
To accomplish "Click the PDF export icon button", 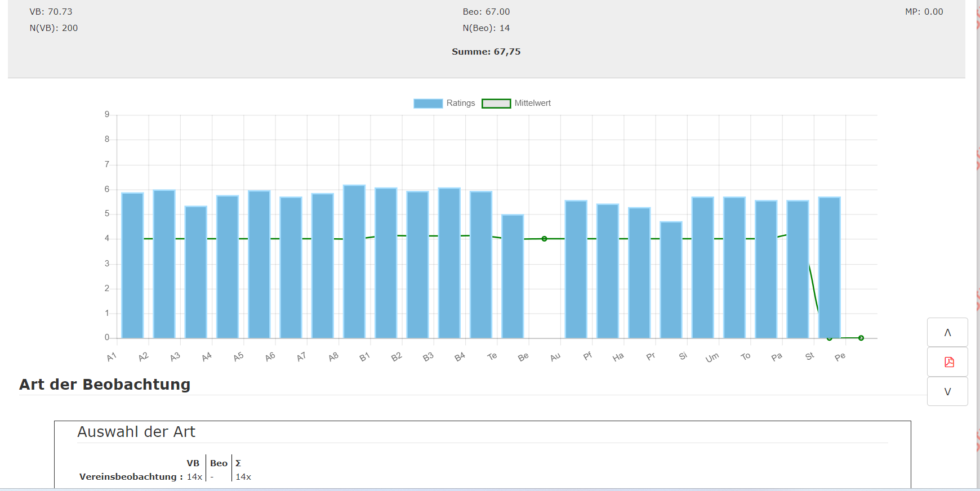I will pyautogui.click(x=947, y=361).
